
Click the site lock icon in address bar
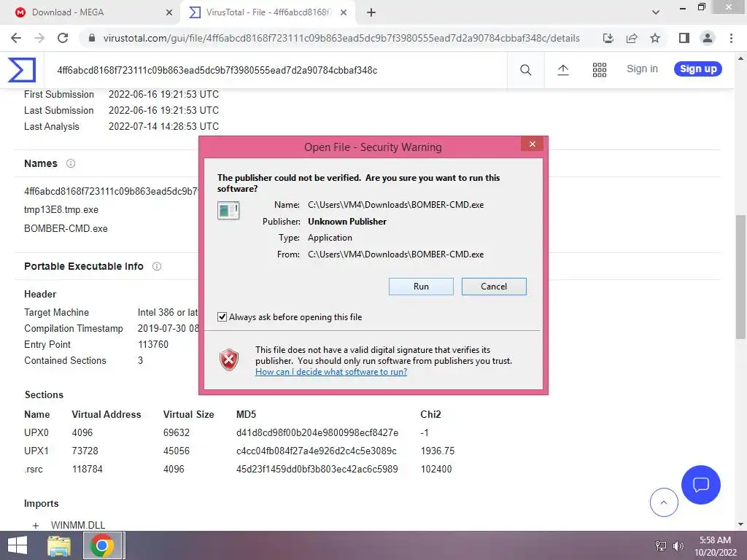point(92,38)
